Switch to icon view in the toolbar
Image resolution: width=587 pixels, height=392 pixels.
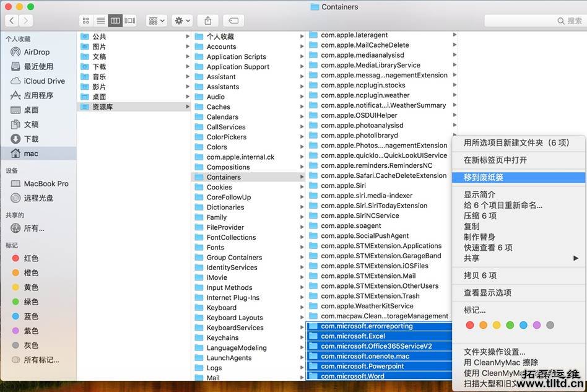pos(87,20)
